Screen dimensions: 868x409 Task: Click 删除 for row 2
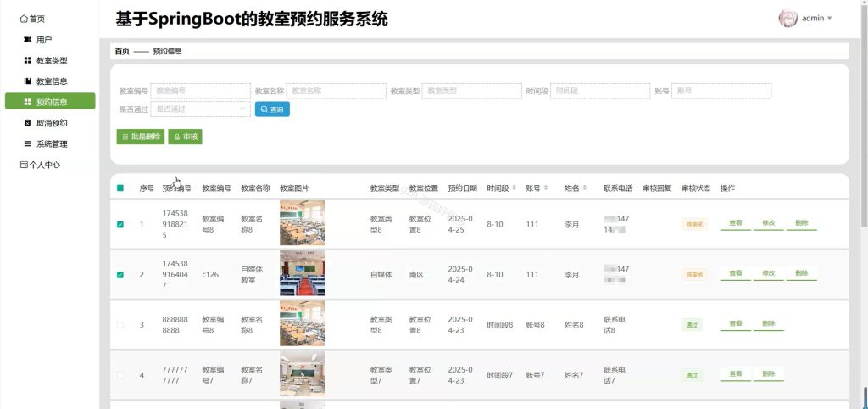tap(802, 274)
